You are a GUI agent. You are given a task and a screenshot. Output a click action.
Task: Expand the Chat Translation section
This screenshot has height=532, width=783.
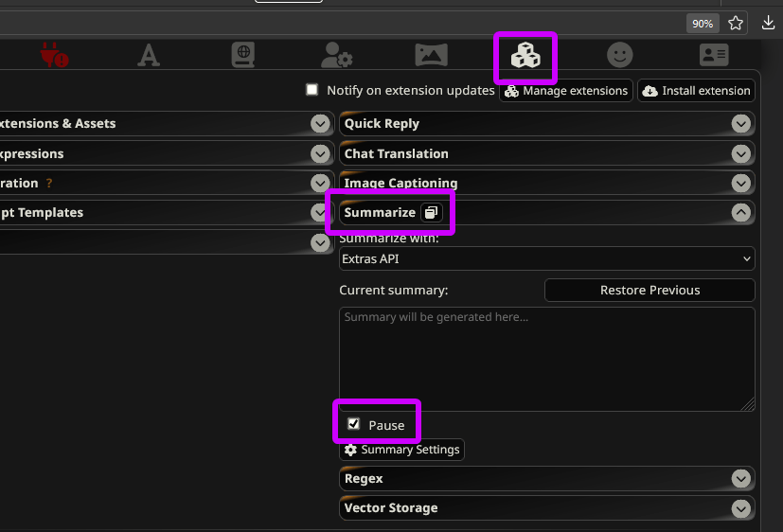tap(741, 153)
